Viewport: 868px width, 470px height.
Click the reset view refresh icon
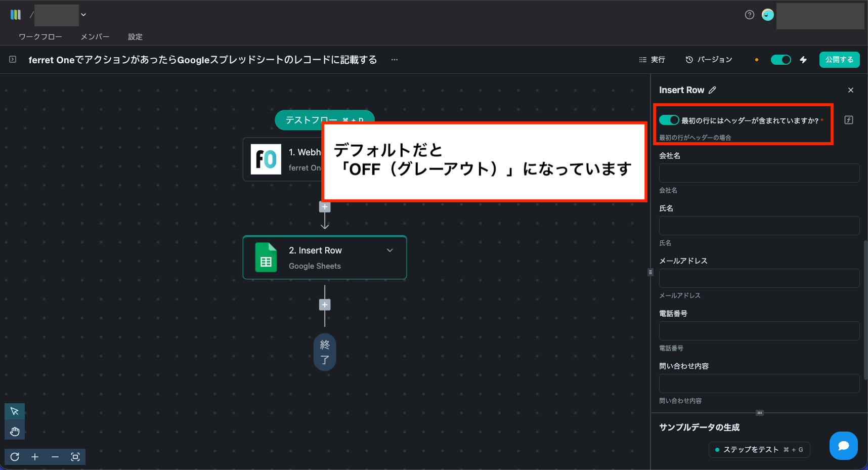[x=15, y=457]
